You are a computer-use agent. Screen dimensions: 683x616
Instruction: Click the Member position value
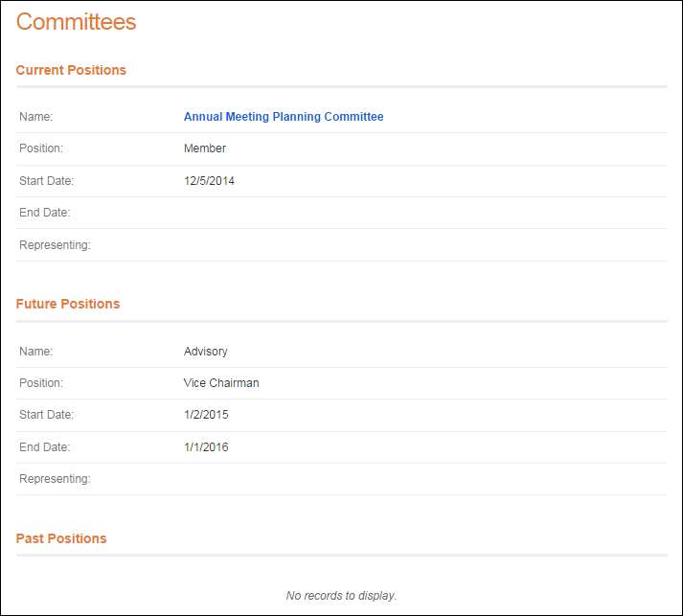(205, 148)
